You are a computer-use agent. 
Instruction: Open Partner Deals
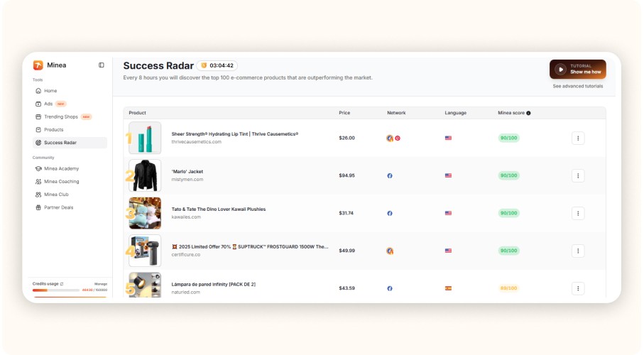tap(58, 207)
